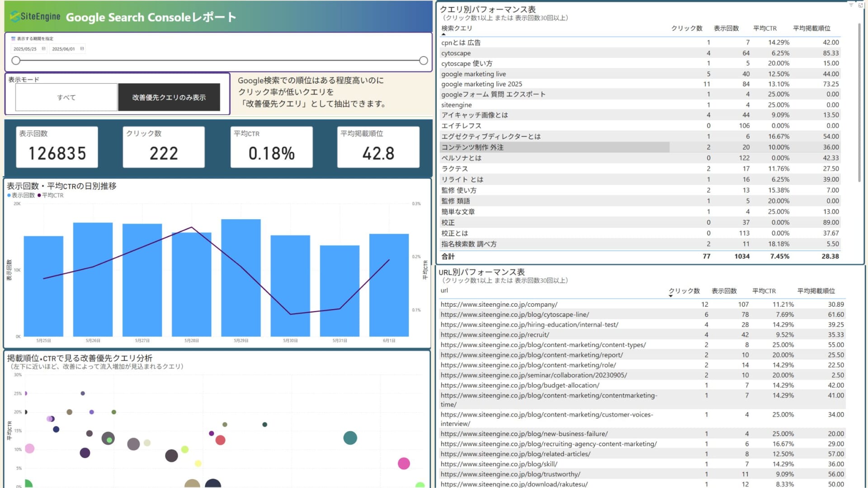Select the 監修 類語 query row
The width and height of the screenshot is (868, 488).
pos(640,201)
